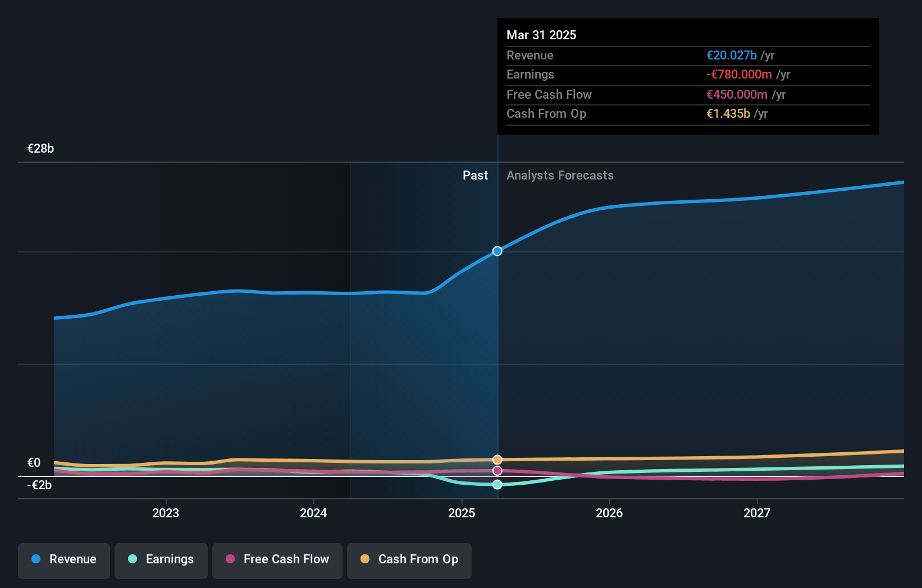Click the Revenue row label in tooltip

pyautogui.click(x=530, y=56)
